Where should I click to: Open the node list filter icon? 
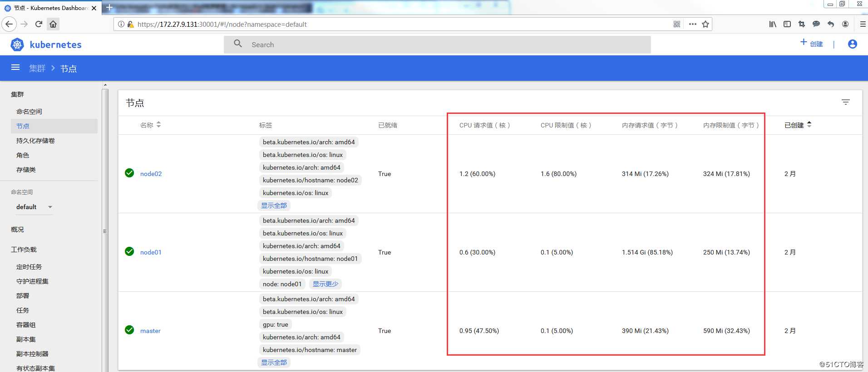(x=846, y=102)
